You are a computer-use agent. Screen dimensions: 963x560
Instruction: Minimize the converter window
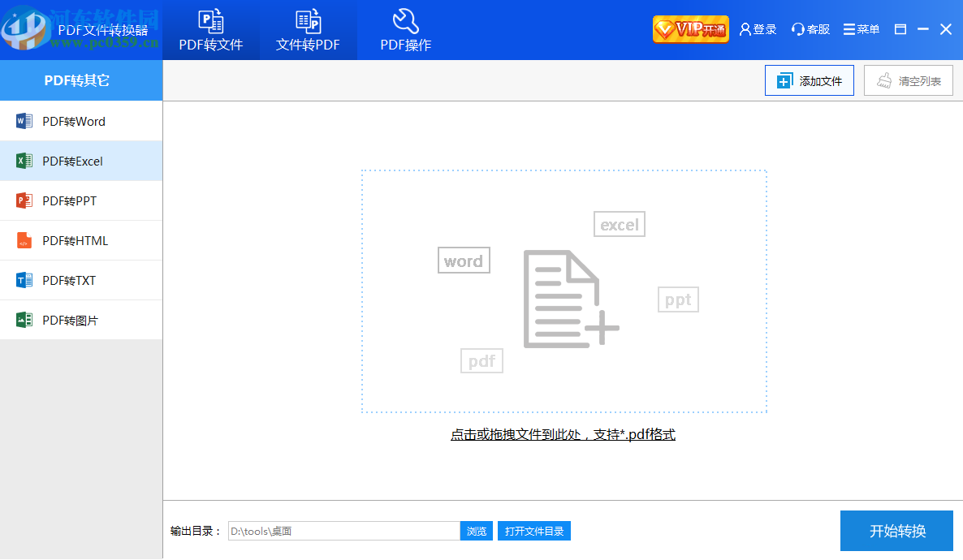pos(923,29)
